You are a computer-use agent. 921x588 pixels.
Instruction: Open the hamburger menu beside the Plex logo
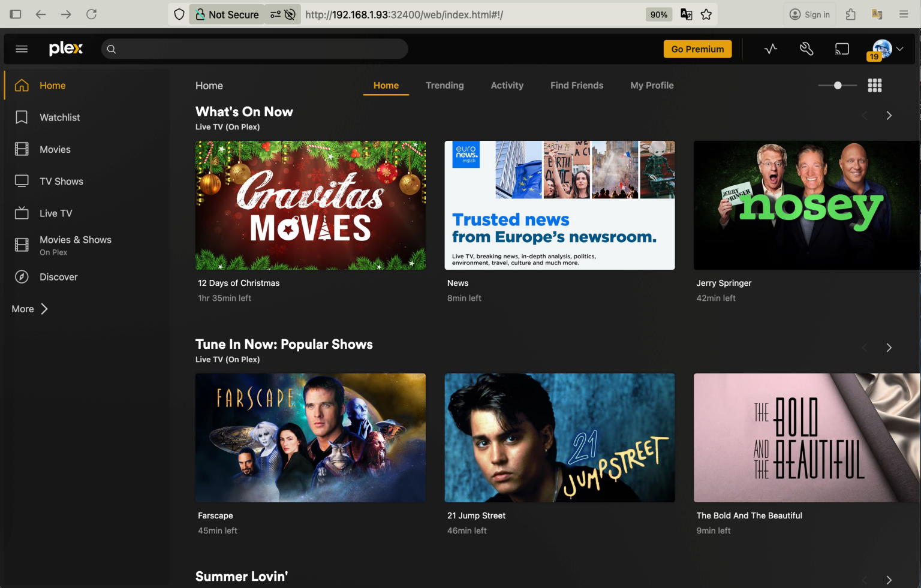pyautogui.click(x=22, y=49)
